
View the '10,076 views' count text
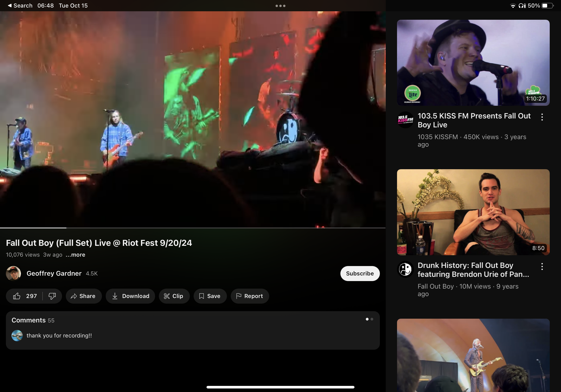(23, 255)
